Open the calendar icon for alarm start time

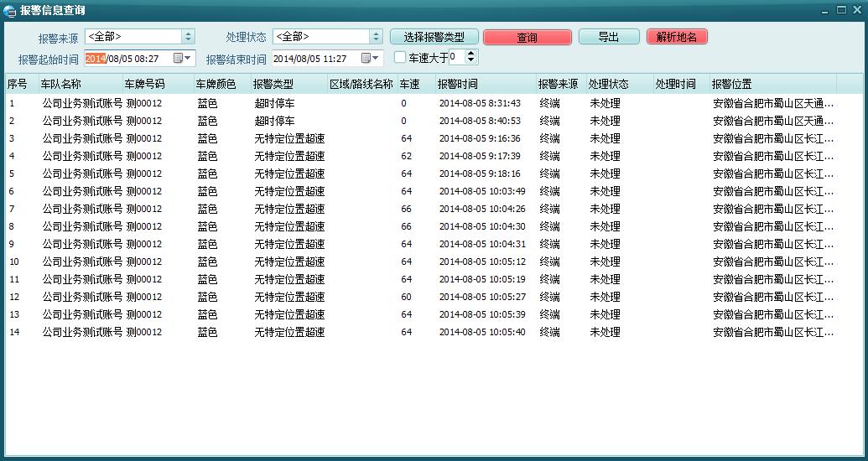pos(179,59)
